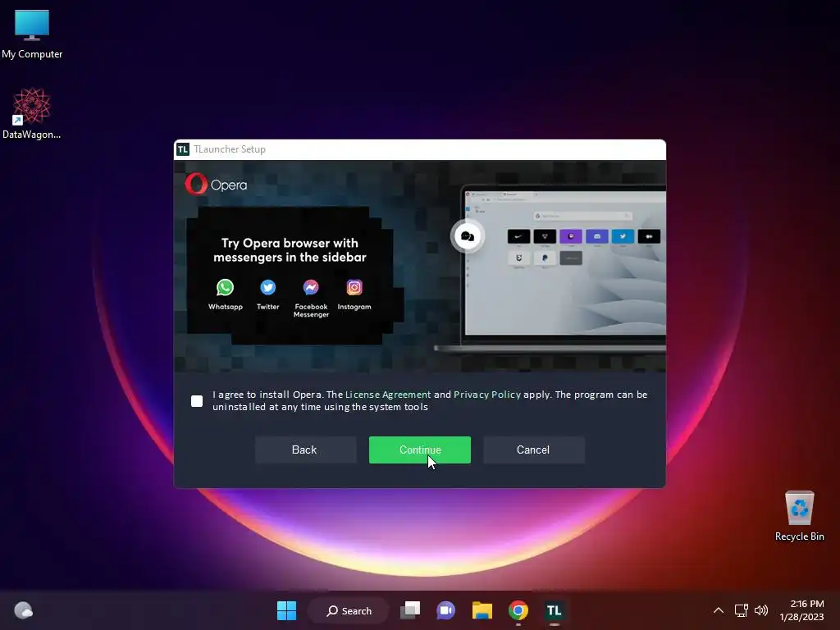
Task: Click the network icon in system tray
Action: click(741, 610)
